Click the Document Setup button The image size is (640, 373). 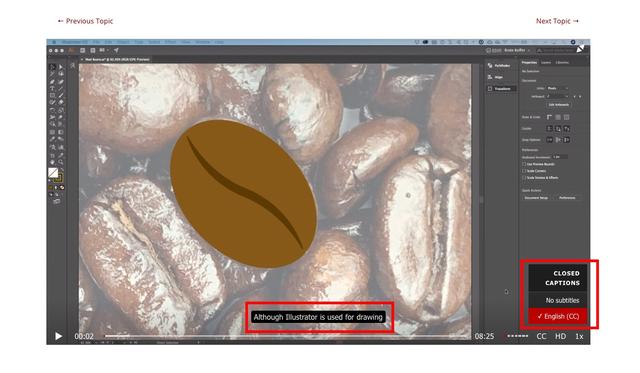[536, 198]
